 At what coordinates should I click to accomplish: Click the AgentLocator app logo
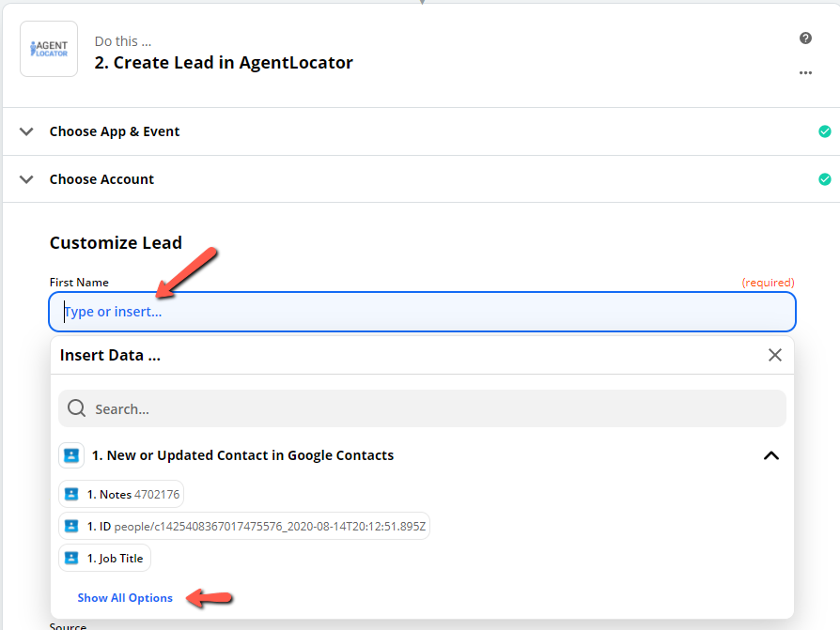pyautogui.click(x=49, y=49)
